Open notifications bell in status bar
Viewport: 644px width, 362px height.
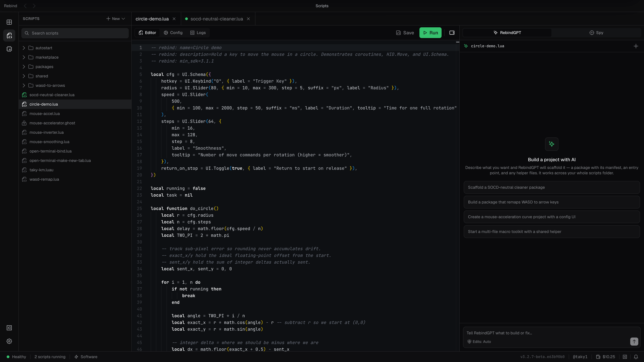[x=636, y=357]
